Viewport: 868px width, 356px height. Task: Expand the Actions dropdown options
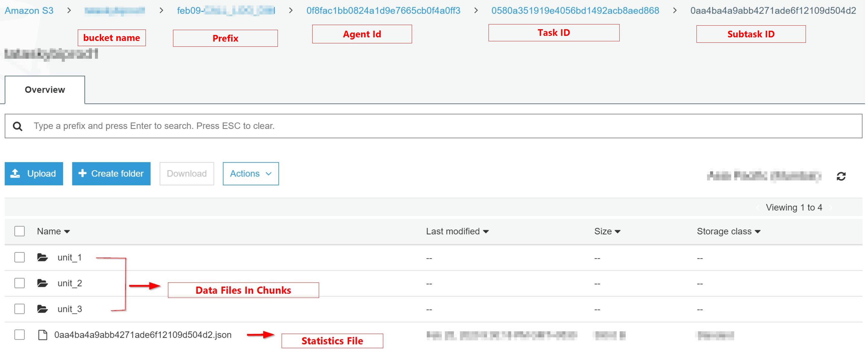(x=250, y=173)
